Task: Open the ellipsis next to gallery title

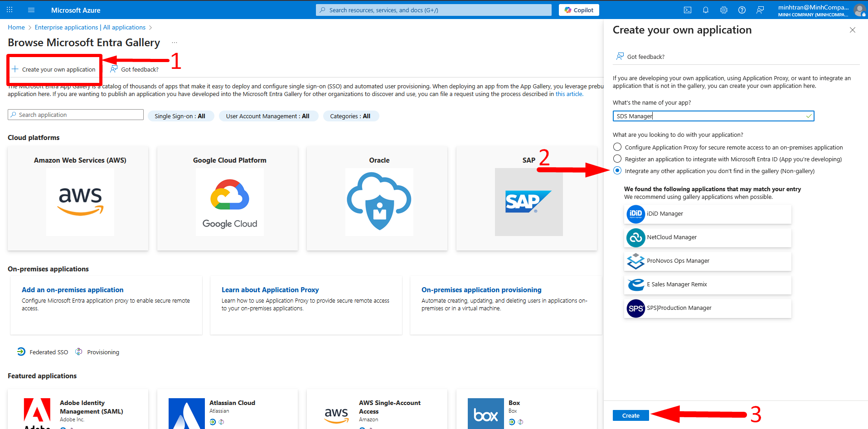Action: point(175,43)
